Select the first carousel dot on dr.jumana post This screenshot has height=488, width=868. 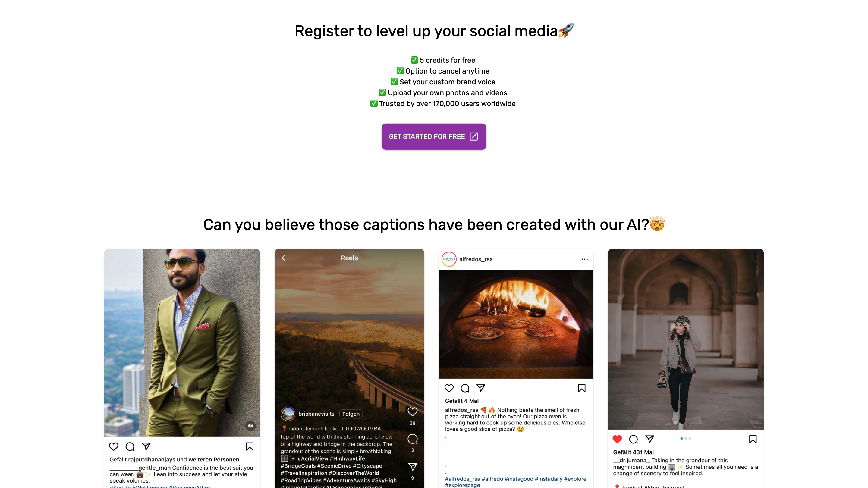pyautogui.click(x=681, y=439)
